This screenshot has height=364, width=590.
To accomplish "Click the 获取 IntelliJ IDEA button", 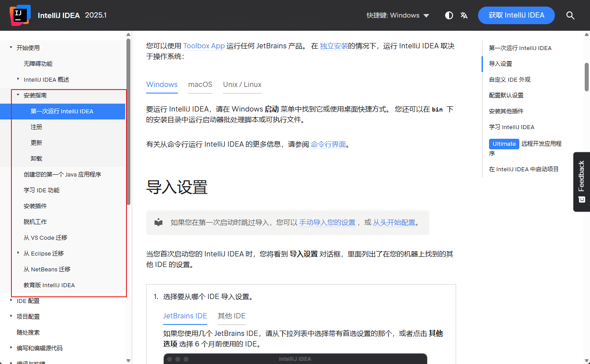I will (516, 15).
